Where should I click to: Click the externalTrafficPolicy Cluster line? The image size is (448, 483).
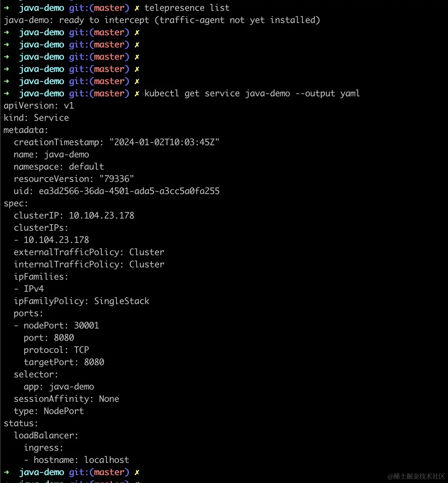point(89,252)
